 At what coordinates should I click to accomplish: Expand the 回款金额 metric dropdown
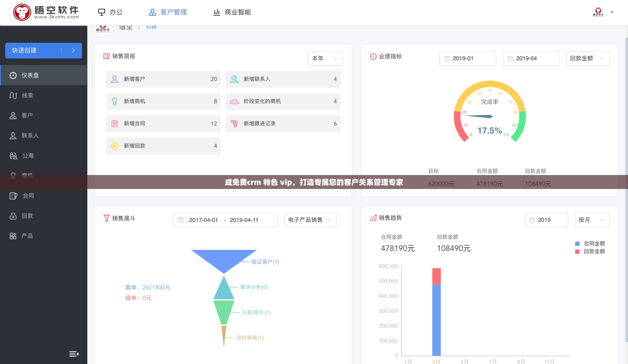(587, 58)
